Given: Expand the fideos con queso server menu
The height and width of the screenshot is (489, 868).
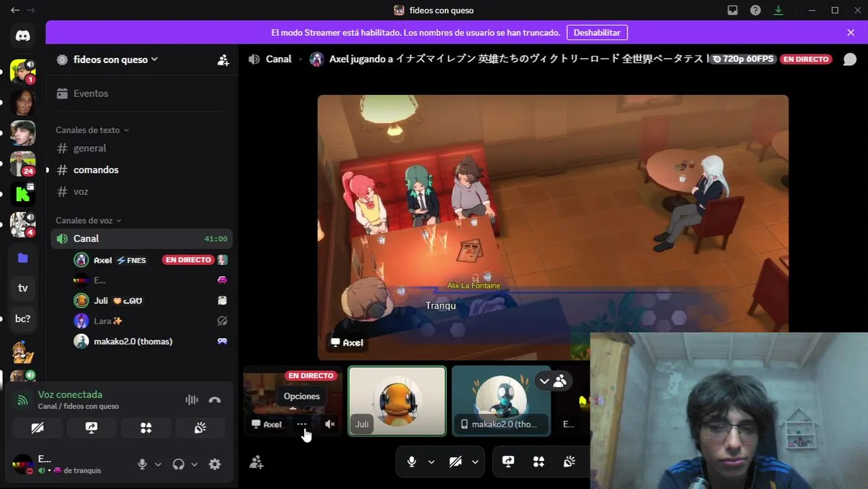Looking at the screenshot, I should (115, 60).
